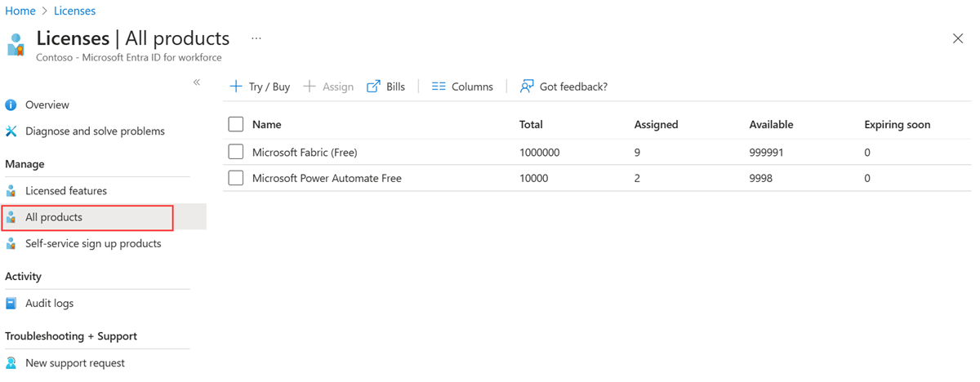Click the Diagnose and solve problems wrench icon
Screen dimensions: 980x382
(x=11, y=131)
